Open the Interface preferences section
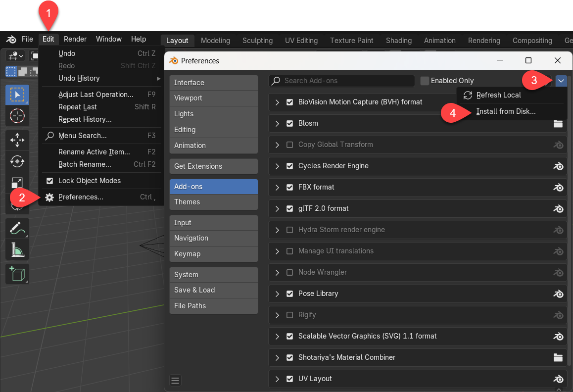Viewport: 573px width, 392px height. (x=214, y=83)
